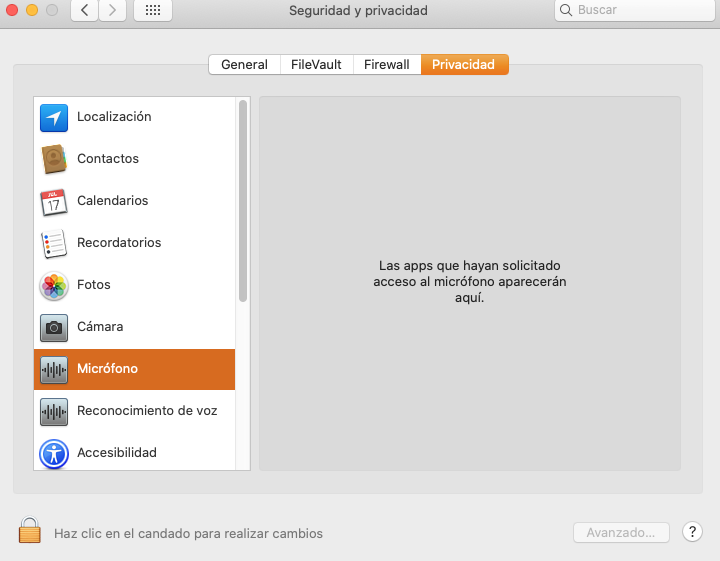Image resolution: width=720 pixels, height=561 pixels.
Task: Click the Calendarios calendar icon
Action: click(x=54, y=202)
